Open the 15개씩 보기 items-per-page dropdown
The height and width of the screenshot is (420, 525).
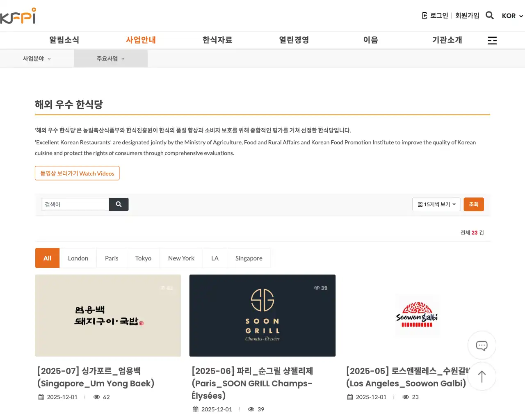(x=436, y=204)
